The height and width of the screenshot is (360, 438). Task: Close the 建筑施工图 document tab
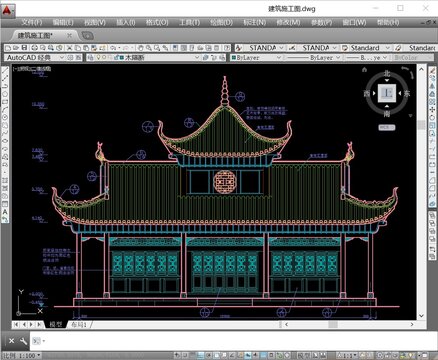click(x=69, y=35)
